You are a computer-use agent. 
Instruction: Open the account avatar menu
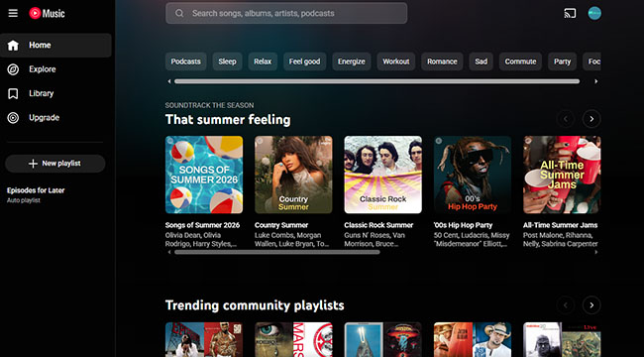[x=594, y=13]
